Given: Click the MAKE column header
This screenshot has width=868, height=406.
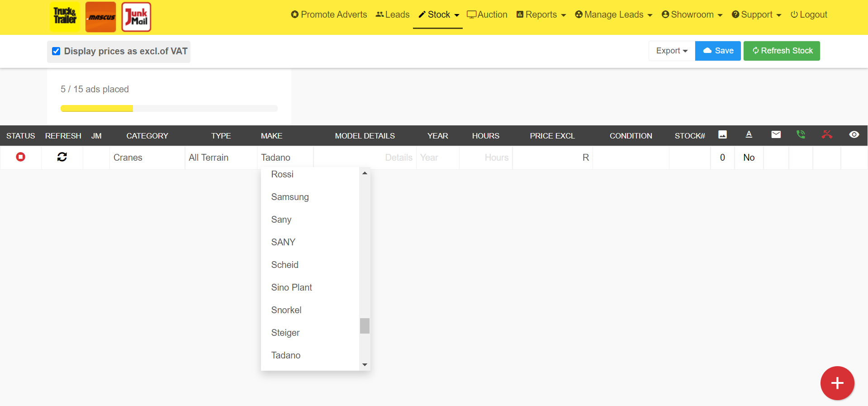Looking at the screenshot, I should (271, 136).
